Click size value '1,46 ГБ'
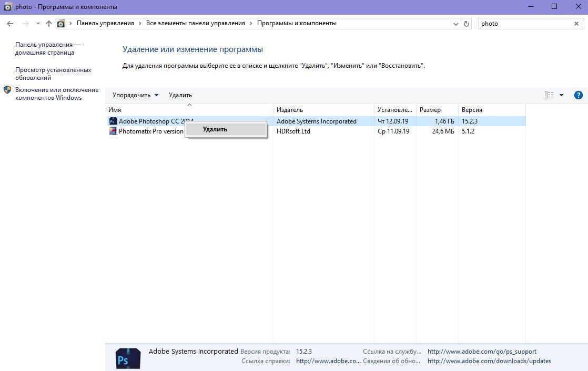 (x=444, y=121)
